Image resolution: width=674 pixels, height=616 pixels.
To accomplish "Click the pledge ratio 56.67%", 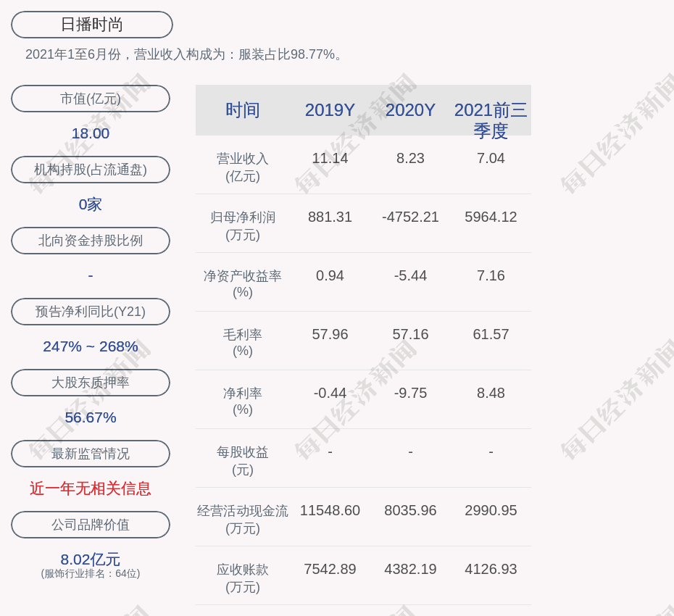I will [91, 417].
